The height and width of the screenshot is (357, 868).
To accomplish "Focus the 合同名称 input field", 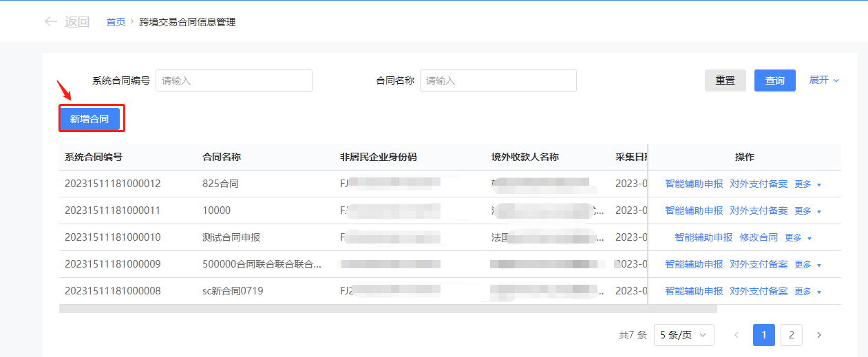I will [498, 80].
